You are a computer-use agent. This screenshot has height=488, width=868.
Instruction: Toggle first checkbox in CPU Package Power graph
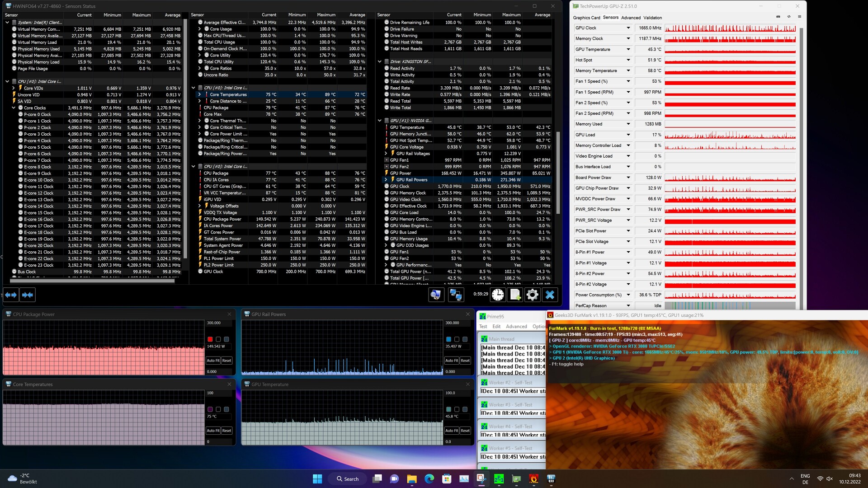210,339
